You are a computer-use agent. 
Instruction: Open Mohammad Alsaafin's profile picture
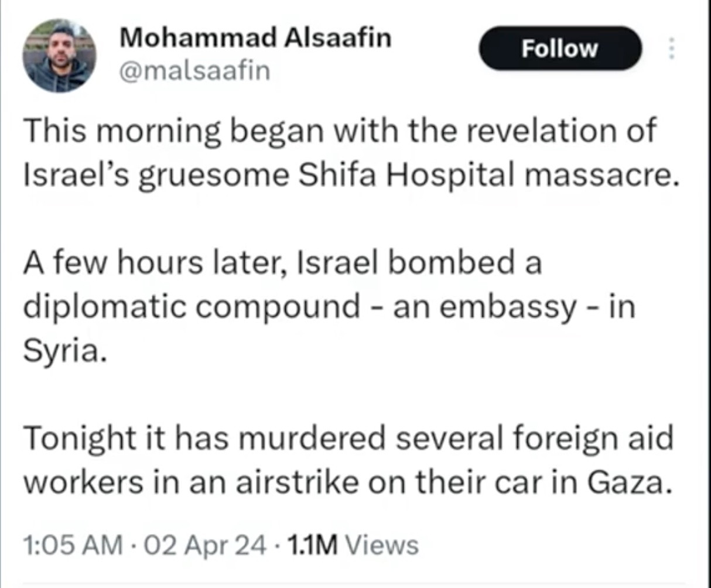pos(59,56)
